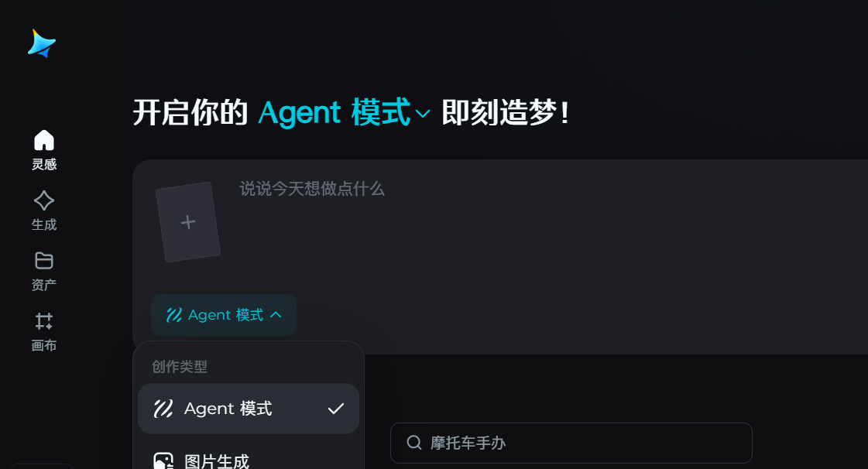The height and width of the screenshot is (469, 868).
Task: Click the 摩托车手办 search field
Action: click(571, 443)
